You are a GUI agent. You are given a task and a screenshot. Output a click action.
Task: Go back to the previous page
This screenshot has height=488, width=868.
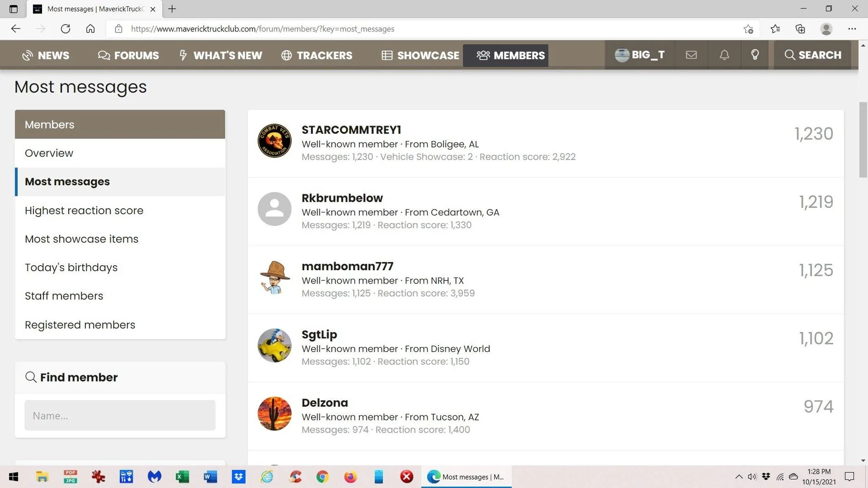click(x=16, y=29)
